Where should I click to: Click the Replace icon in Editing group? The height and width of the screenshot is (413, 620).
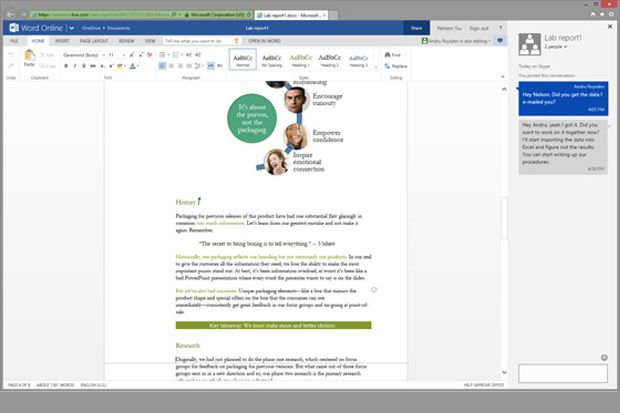tap(388, 66)
